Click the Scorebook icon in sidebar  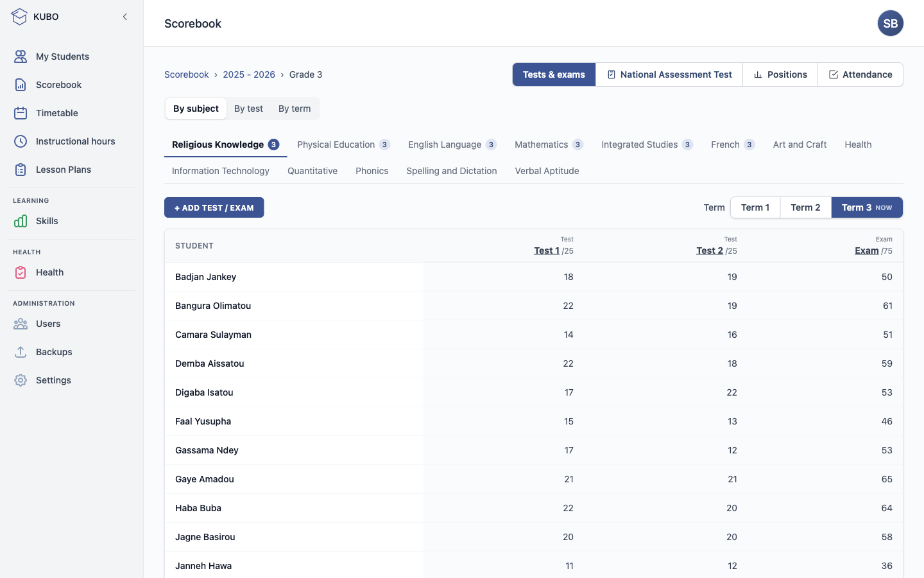point(21,85)
